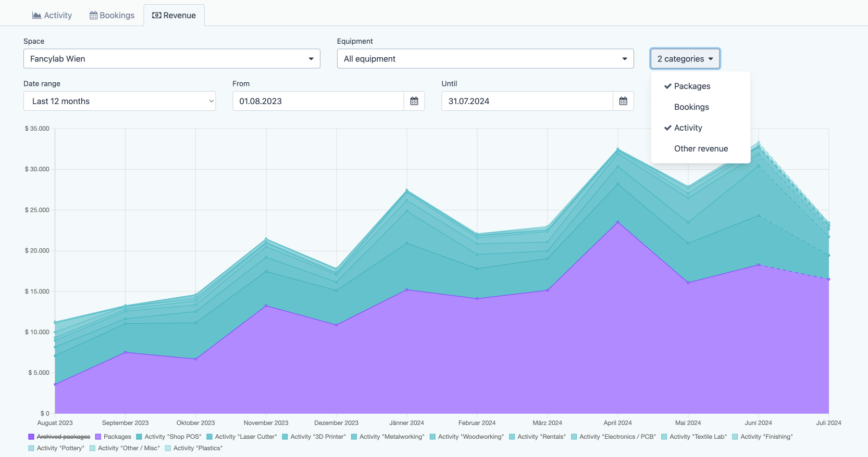Viewport: 868px width, 457px height.
Task: Click the Until date field 31.07.2024
Action: point(527,101)
